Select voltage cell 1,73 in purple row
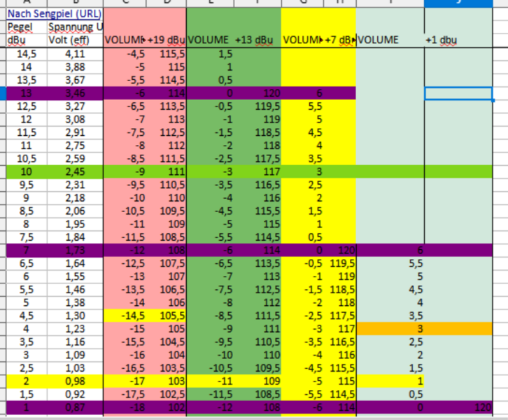Image resolution: width=508 pixels, height=420 pixels. tap(74, 251)
